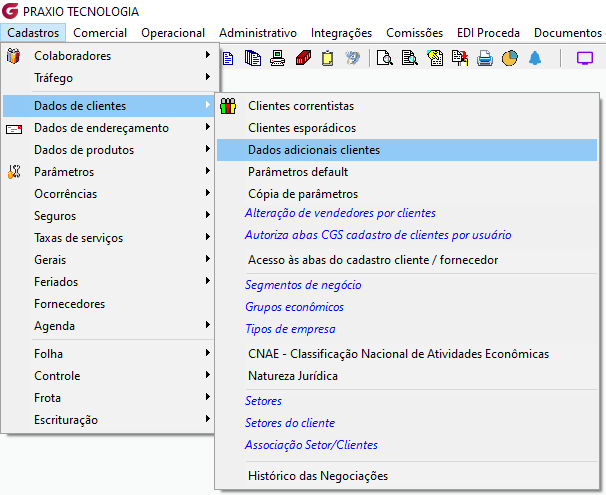Open the Documentos menu
This screenshot has height=495, width=606.
click(x=568, y=33)
